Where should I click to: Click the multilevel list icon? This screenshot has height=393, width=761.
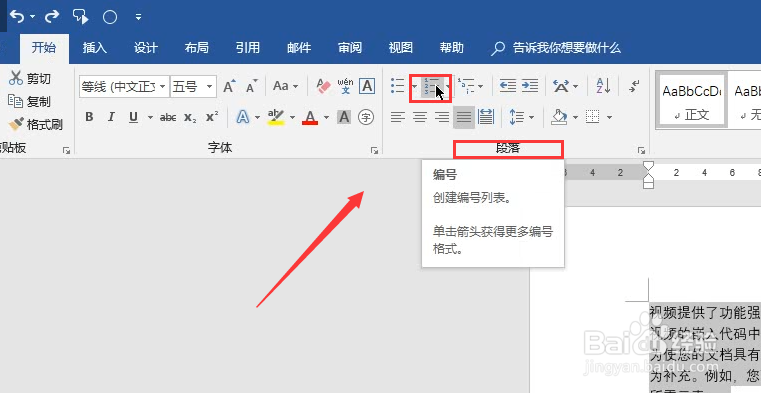466,86
